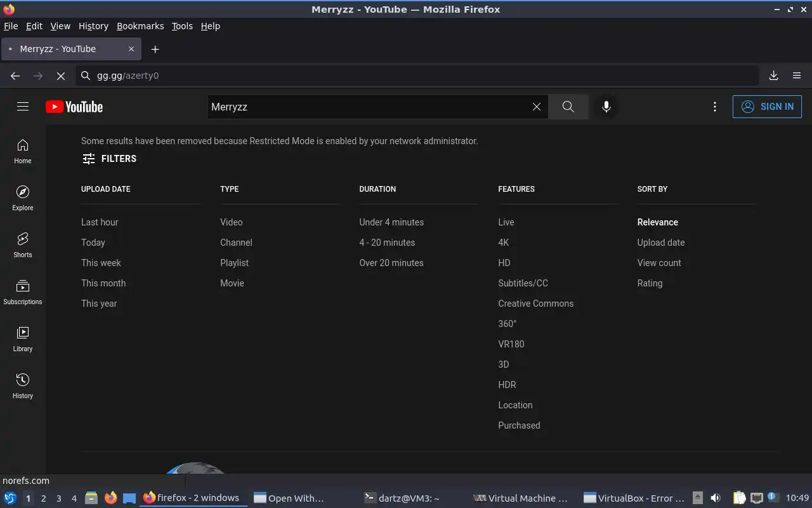Open the Bookmarks menu

click(x=140, y=26)
